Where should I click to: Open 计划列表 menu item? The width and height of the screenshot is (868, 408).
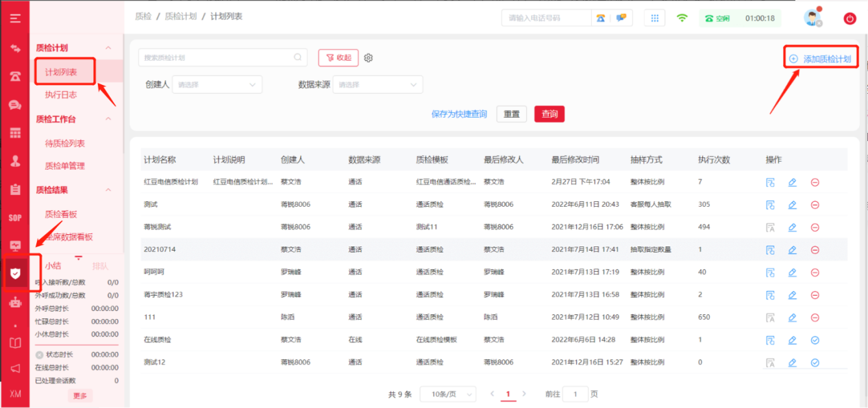(x=61, y=72)
